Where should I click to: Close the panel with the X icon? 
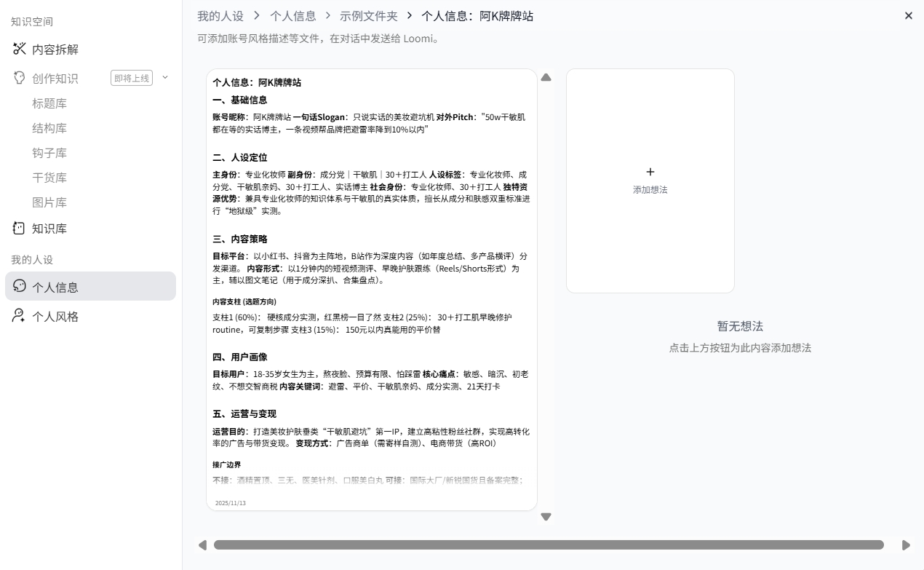pyautogui.click(x=908, y=15)
